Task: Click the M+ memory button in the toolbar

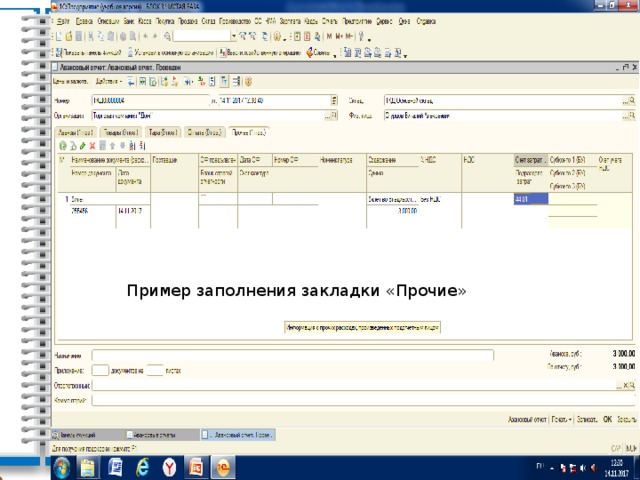Action: pos(339,37)
